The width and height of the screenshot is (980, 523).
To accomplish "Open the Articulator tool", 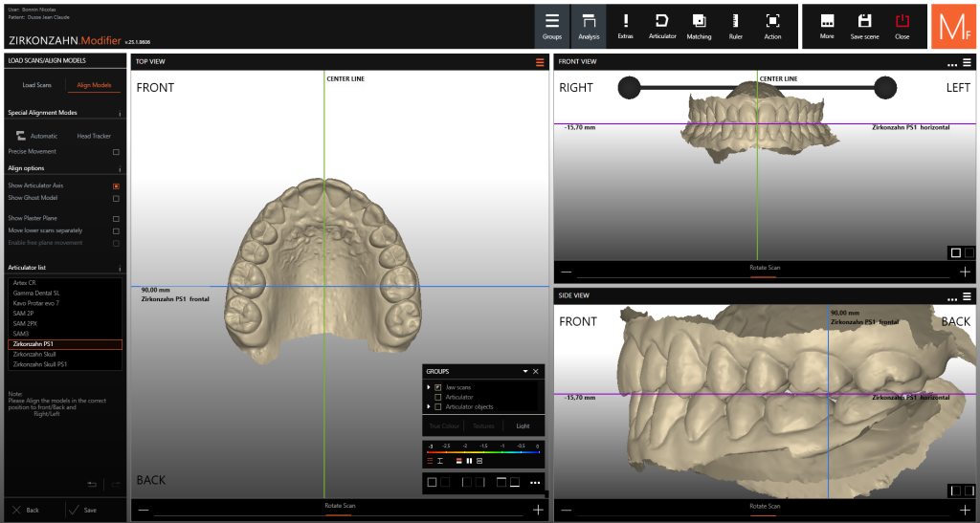I will [x=662, y=26].
